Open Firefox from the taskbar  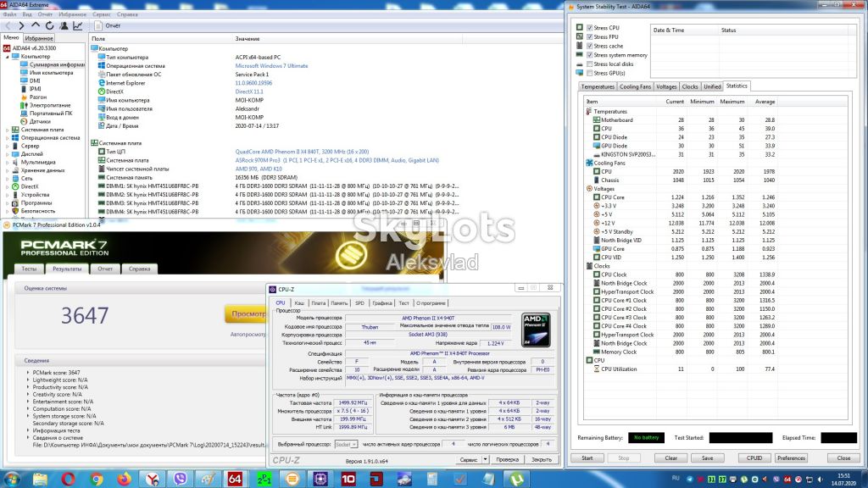(x=124, y=480)
